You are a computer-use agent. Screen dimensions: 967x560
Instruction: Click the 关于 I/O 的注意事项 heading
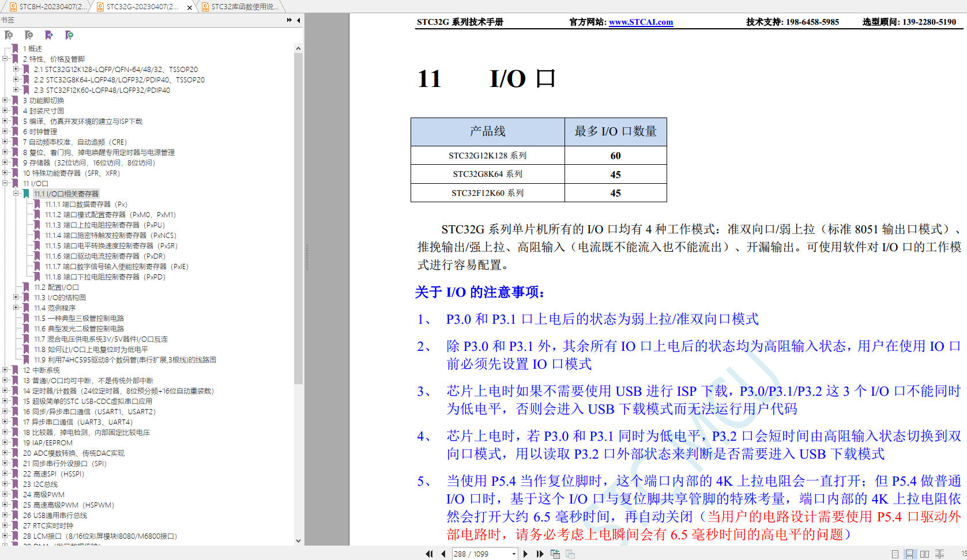point(480,292)
